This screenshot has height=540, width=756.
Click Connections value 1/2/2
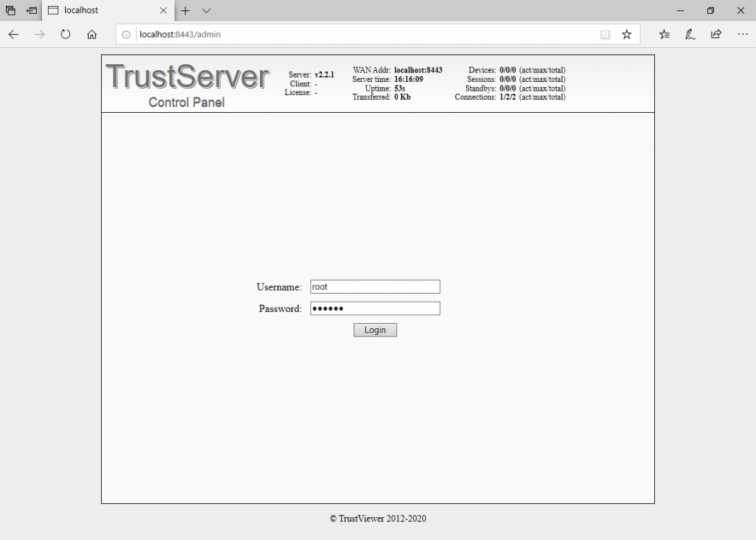coord(507,97)
